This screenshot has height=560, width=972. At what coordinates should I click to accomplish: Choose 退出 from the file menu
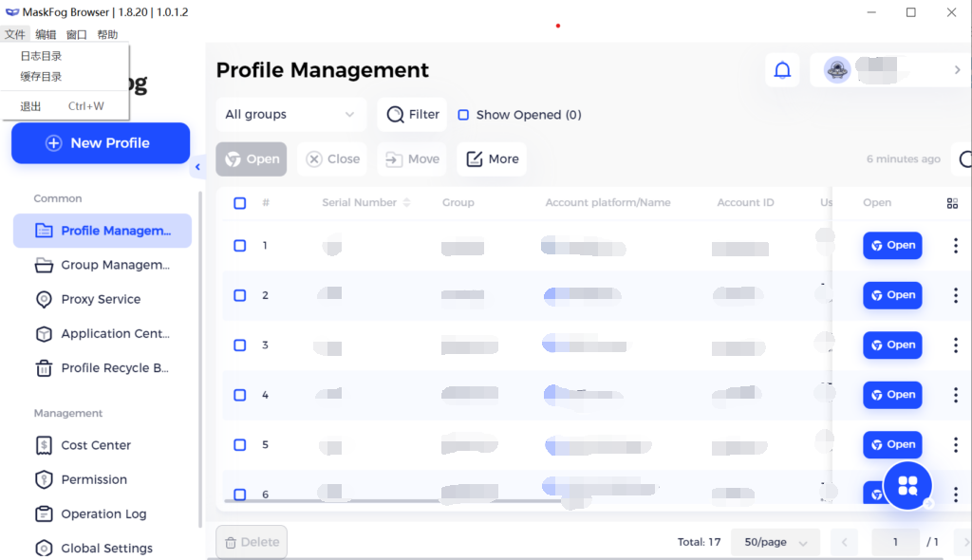point(65,106)
